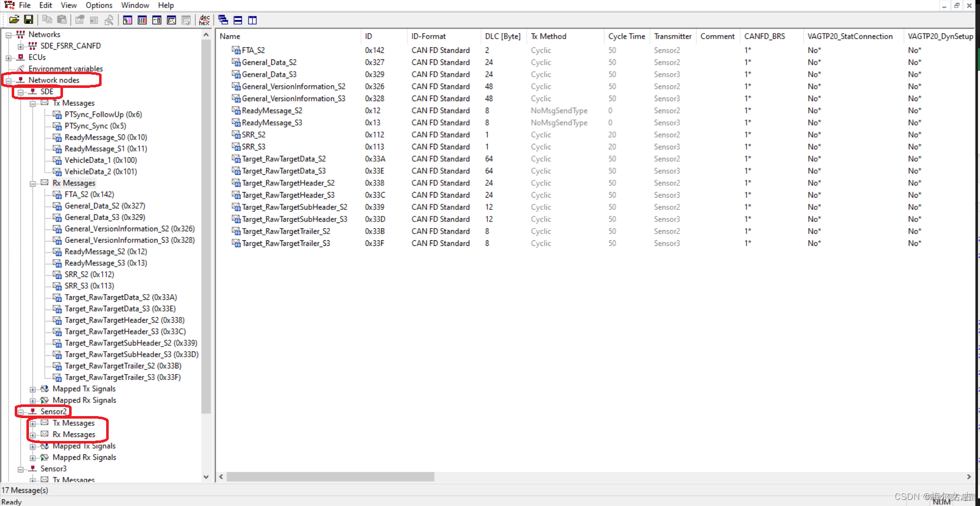Collapse the Network nodes tree branch
This screenshot has height=506, width=980.
(x=9, y=81)
